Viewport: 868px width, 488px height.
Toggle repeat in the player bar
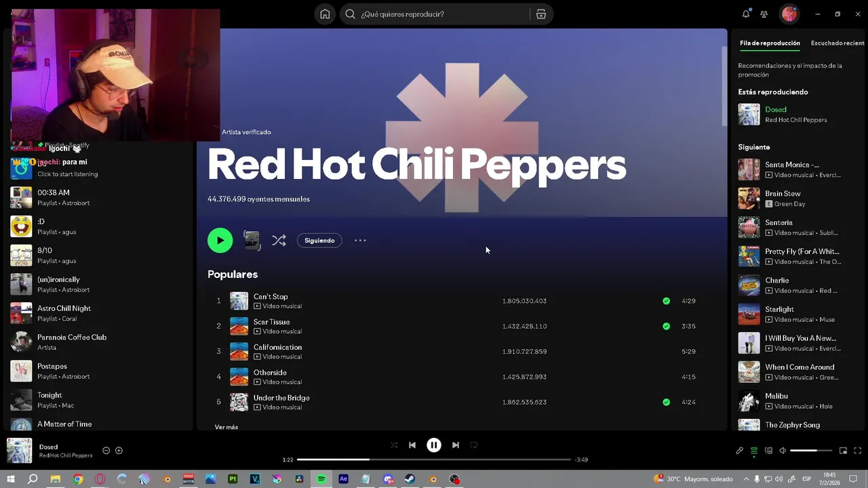[x=474, y=445]
